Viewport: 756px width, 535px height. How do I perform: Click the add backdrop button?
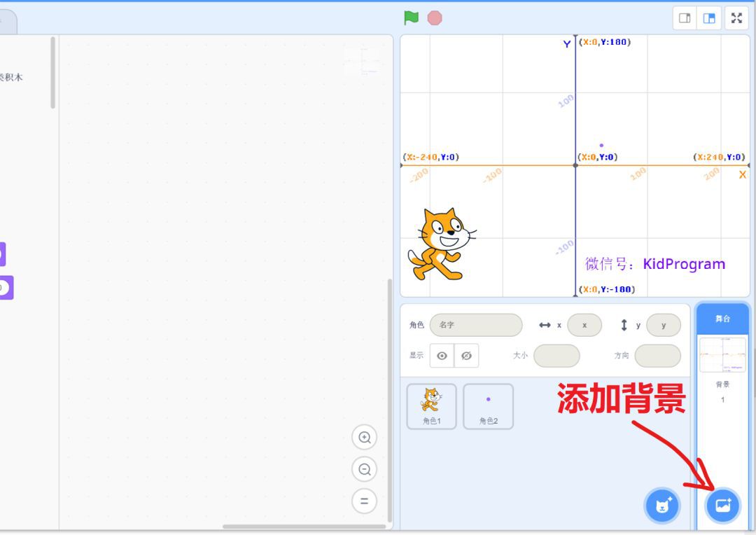(722, 506)
